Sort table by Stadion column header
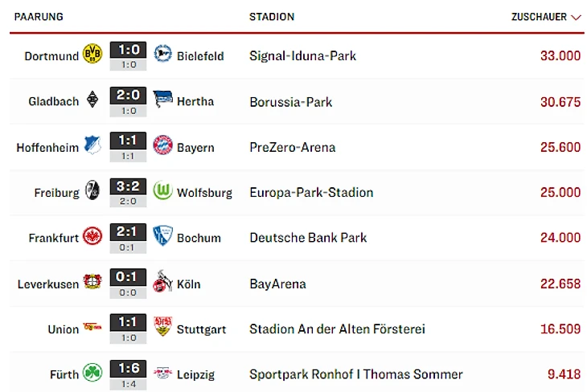The width and height of the screenshot is (587, 392). click(x=272, y=17)
